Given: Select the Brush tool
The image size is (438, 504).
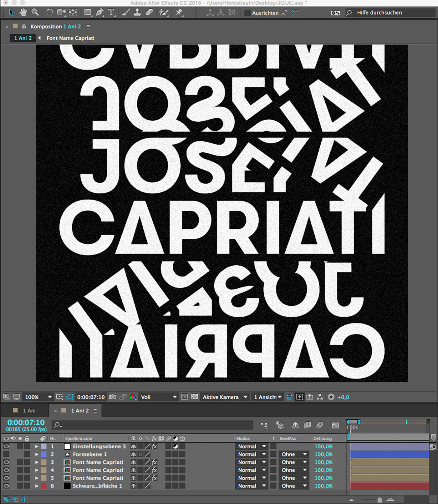Looking at the screenshot, I should [x=126, y=13].
